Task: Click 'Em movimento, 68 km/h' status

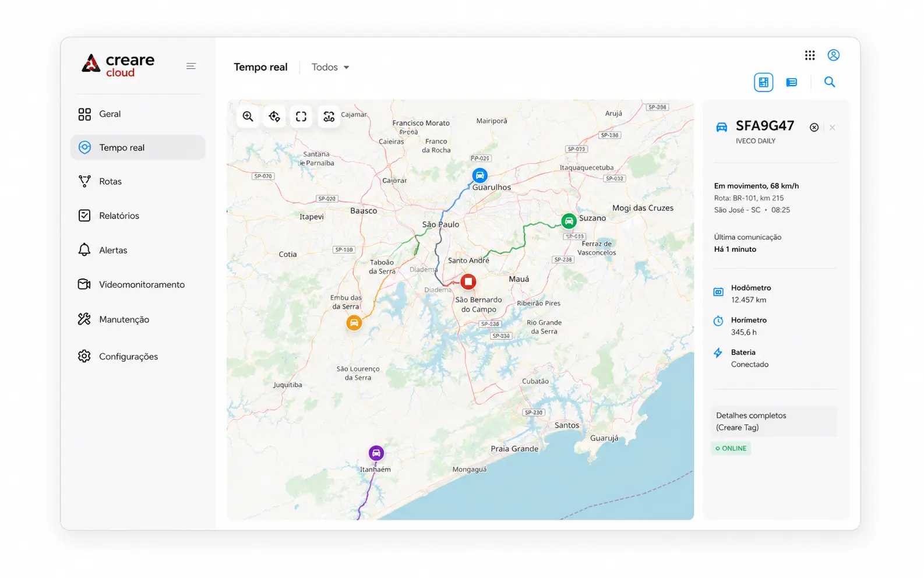Action: [756, 186]
